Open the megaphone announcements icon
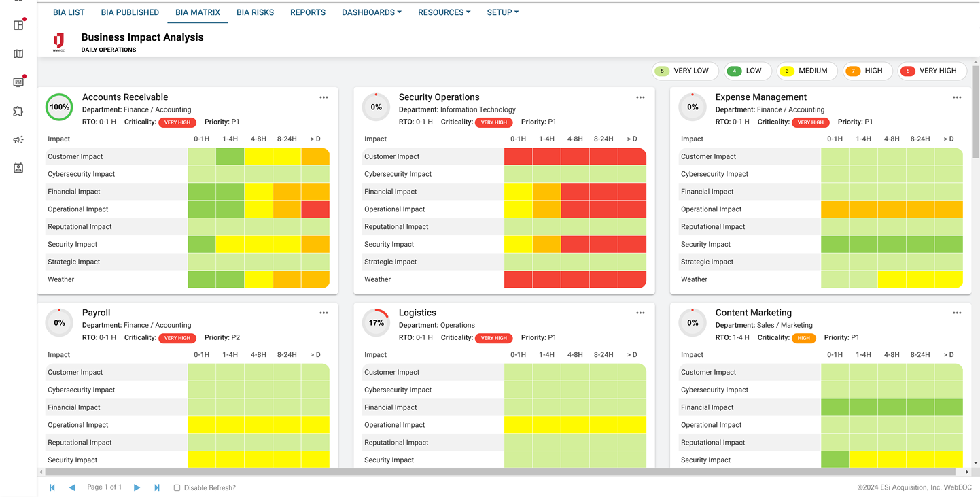Screen dimensions: 980x497 (x=18, y=139)
